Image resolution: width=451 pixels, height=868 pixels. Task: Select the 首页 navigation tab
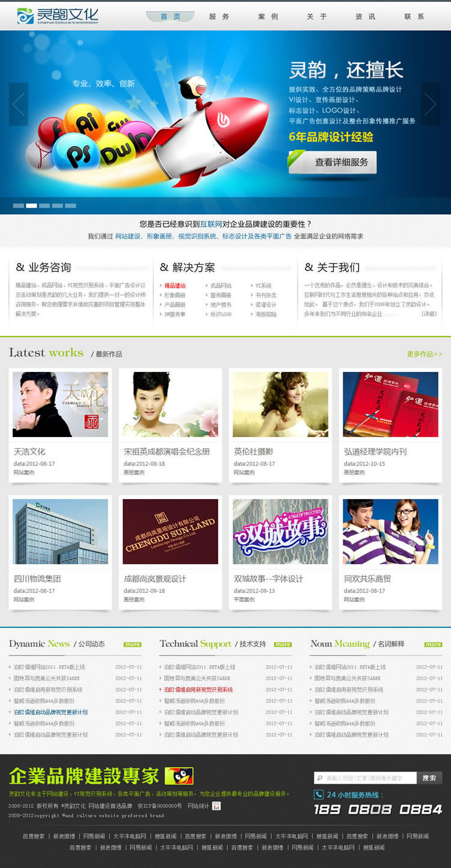click(x=170, y=17)
